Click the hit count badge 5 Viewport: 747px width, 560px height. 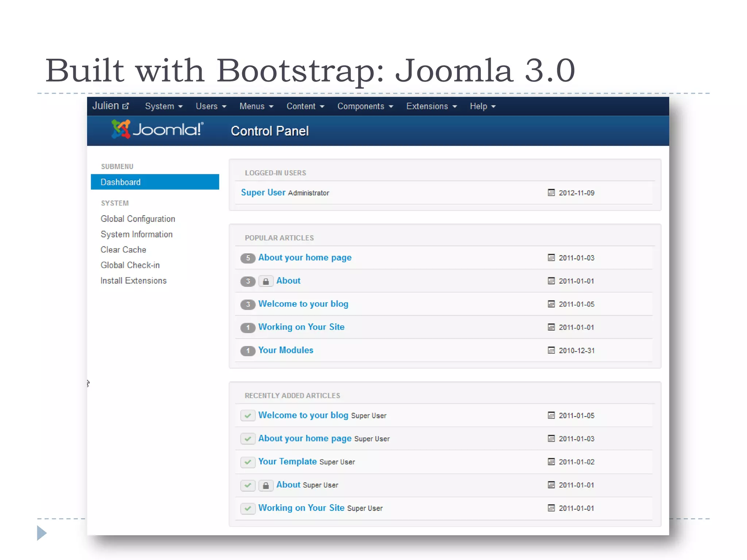coord(248,258)
